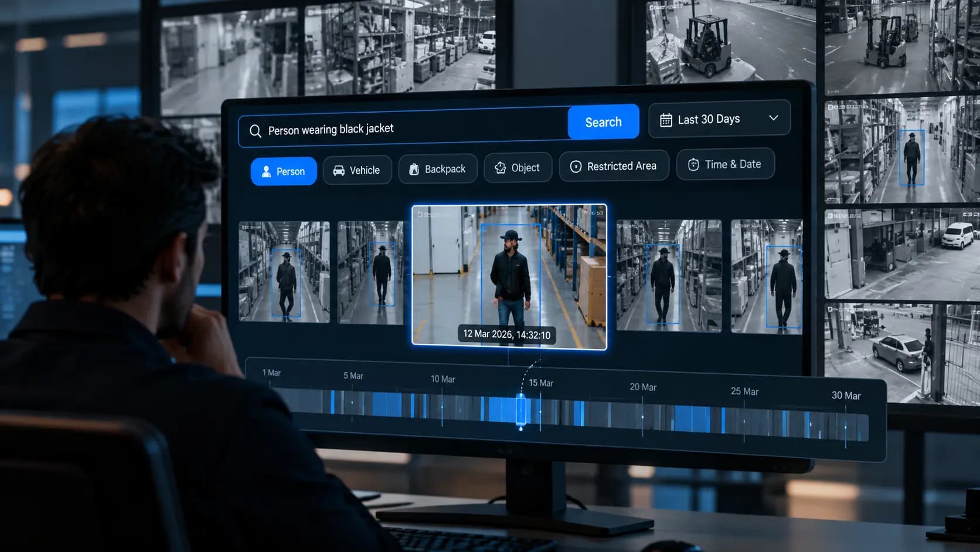Click the '12 Mar 2026, 14:32:10' timestamp label

click(x=507, y=334)
